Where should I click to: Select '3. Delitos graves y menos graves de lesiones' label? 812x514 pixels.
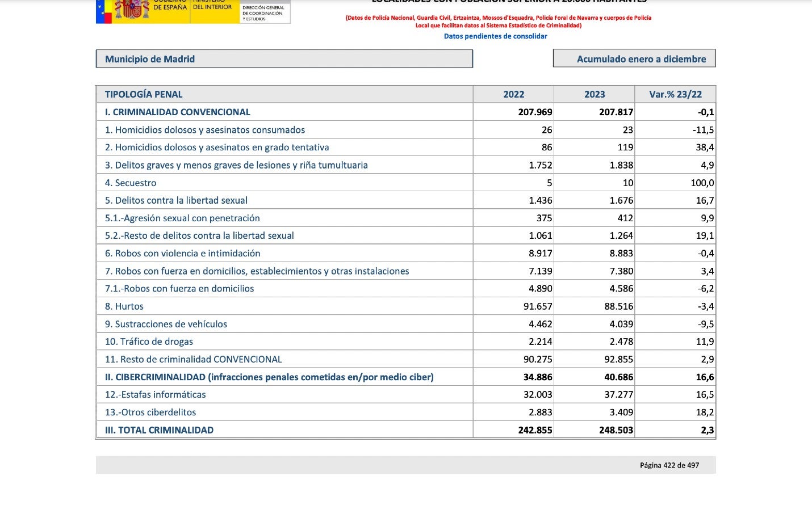pyautogui.click(x=236, y=165)
